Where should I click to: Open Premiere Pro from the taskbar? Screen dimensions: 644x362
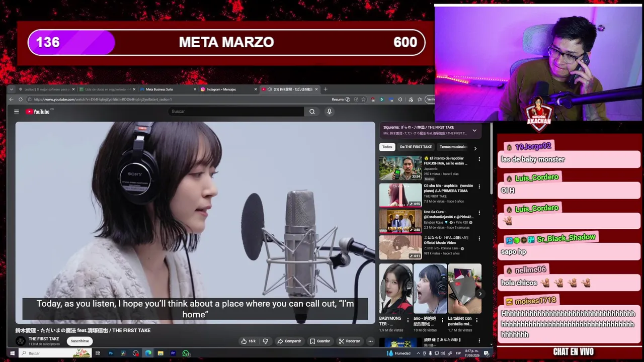(173, 353)
